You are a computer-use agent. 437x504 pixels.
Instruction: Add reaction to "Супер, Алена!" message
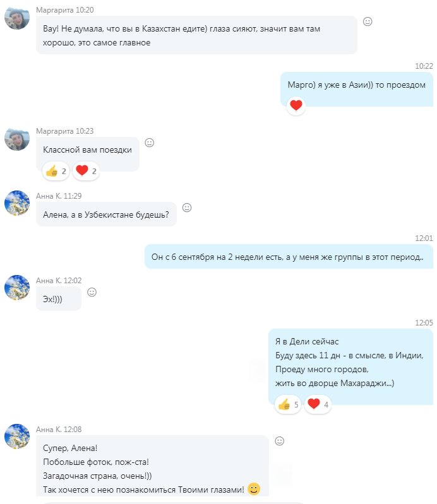(x=280, y=441)
